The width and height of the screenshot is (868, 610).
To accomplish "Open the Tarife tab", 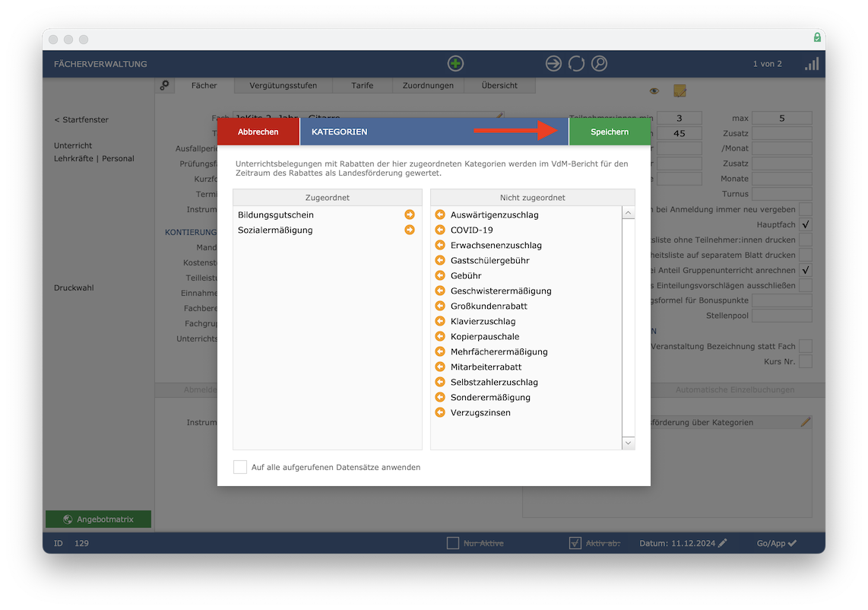I will pyautogui.click(x=363, y=85).
